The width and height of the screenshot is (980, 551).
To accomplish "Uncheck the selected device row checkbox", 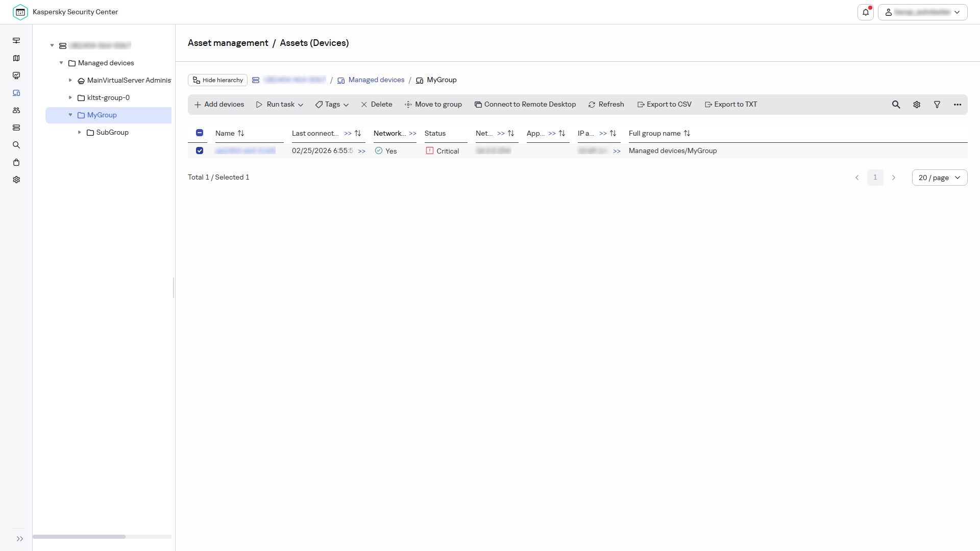I will click(x=200, y=151).
